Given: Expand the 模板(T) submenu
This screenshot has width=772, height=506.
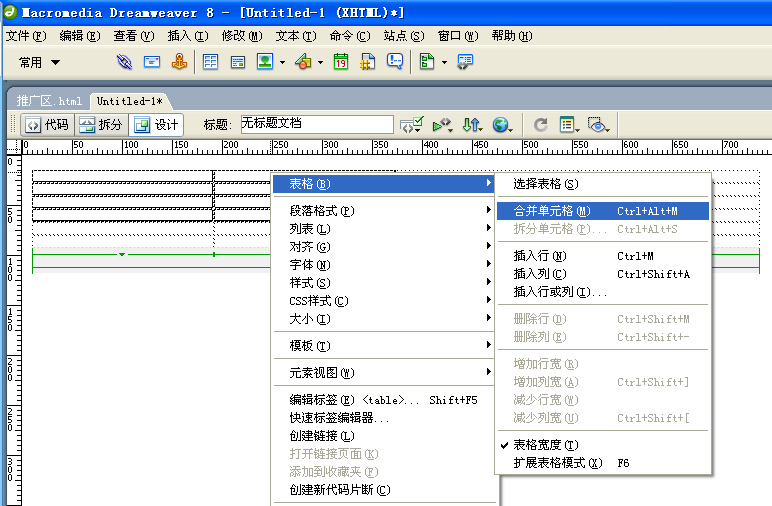Looking at the screenshot, I should (384, 346).
